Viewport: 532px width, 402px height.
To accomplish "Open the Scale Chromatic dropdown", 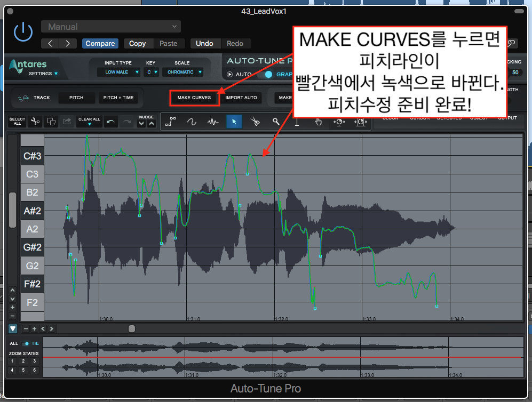I will pyautogui.click(x=182, y=72).
